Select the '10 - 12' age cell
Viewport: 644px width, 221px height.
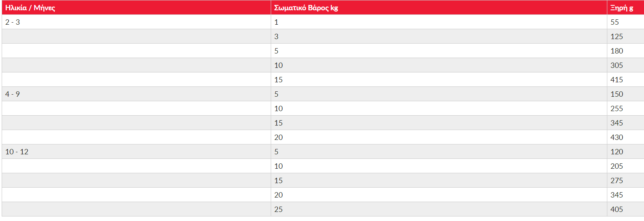pyautogui.click(x=136, y=152)
